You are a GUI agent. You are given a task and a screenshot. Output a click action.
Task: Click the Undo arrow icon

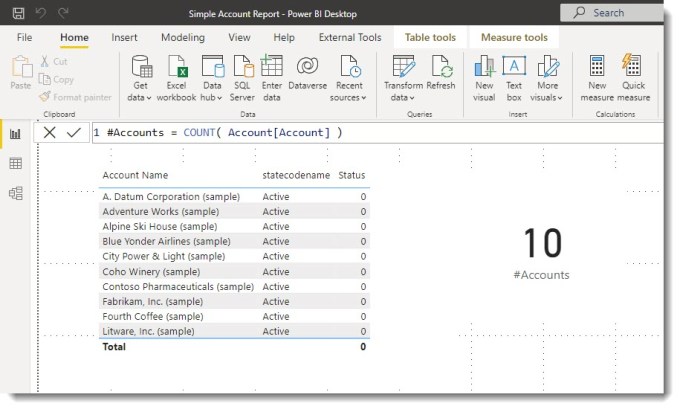coord(41,13)
